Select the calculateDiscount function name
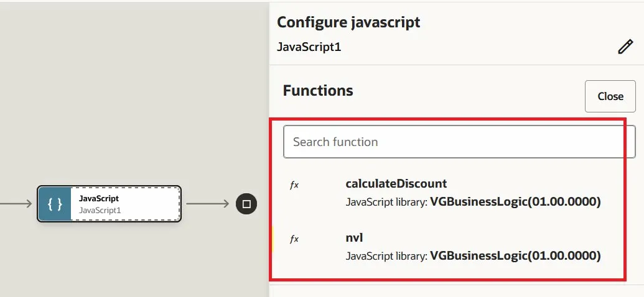This screenshot has height=297, width=644. coord(396,183)
